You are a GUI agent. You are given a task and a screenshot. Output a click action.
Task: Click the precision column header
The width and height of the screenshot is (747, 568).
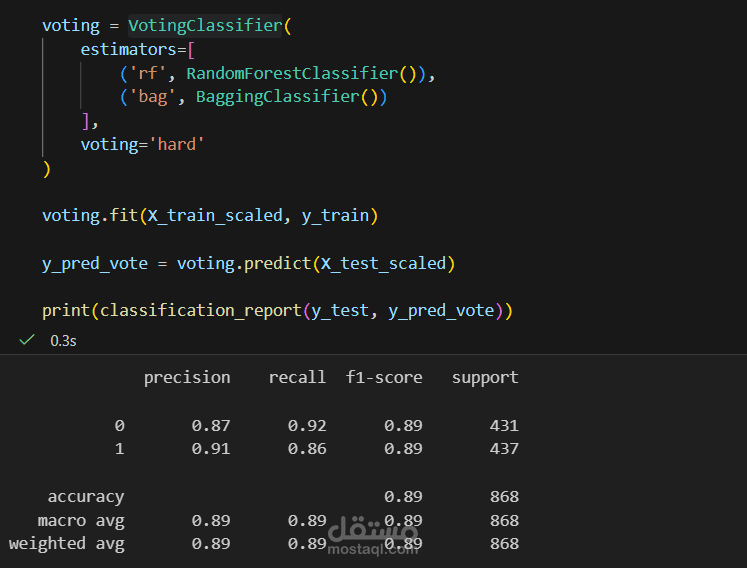(x=187, y=377)
